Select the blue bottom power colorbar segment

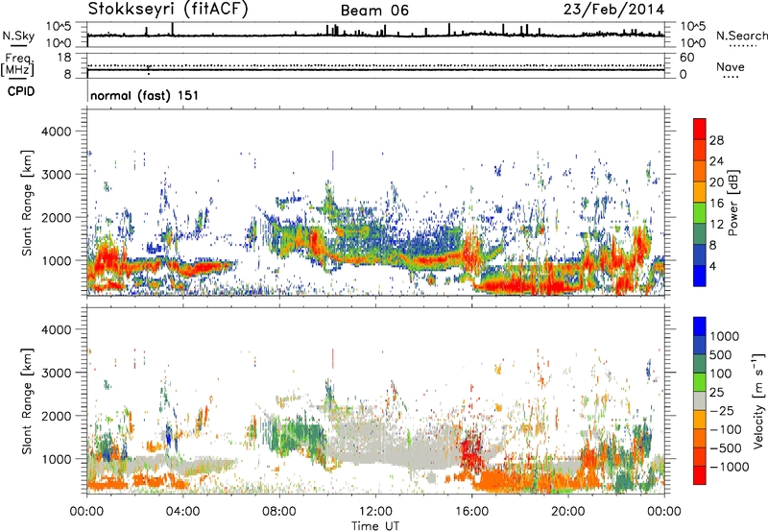pyautogui.click(x=700, y=276)
